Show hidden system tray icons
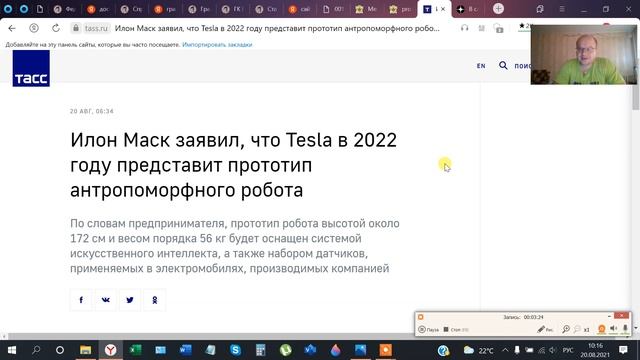Screen dimensions: 640x360 click(505, 350)
